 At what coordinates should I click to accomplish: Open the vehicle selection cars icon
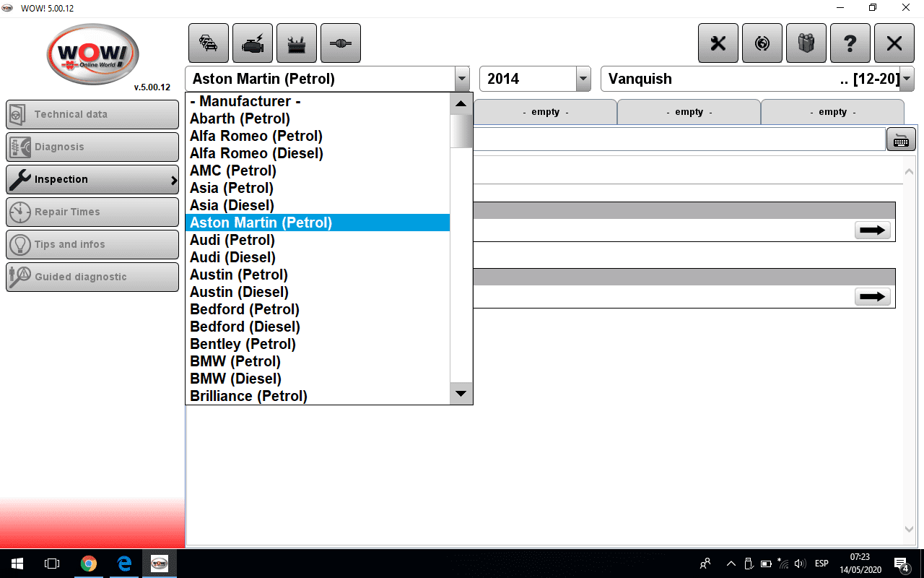coord(208,43)
